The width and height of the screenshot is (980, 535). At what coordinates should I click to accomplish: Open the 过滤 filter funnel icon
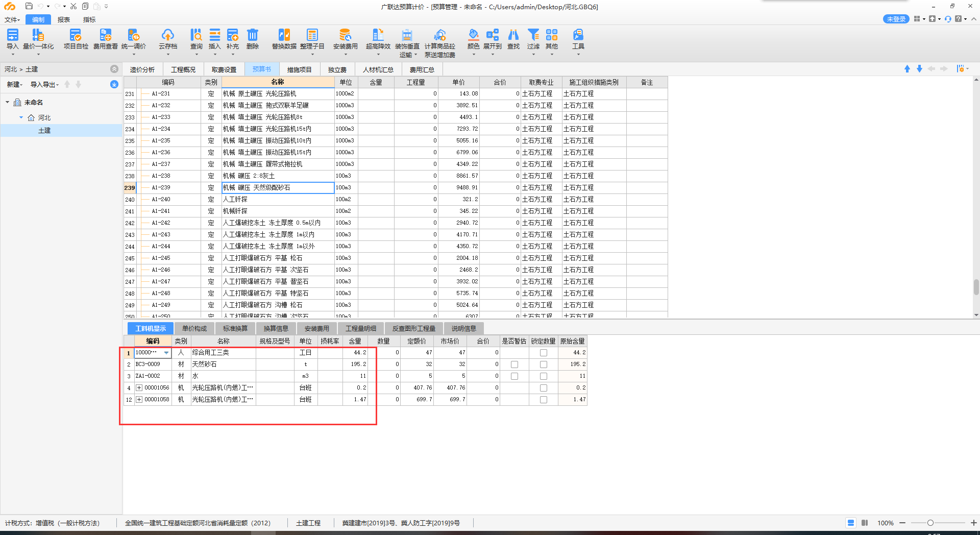click(533, 39)
